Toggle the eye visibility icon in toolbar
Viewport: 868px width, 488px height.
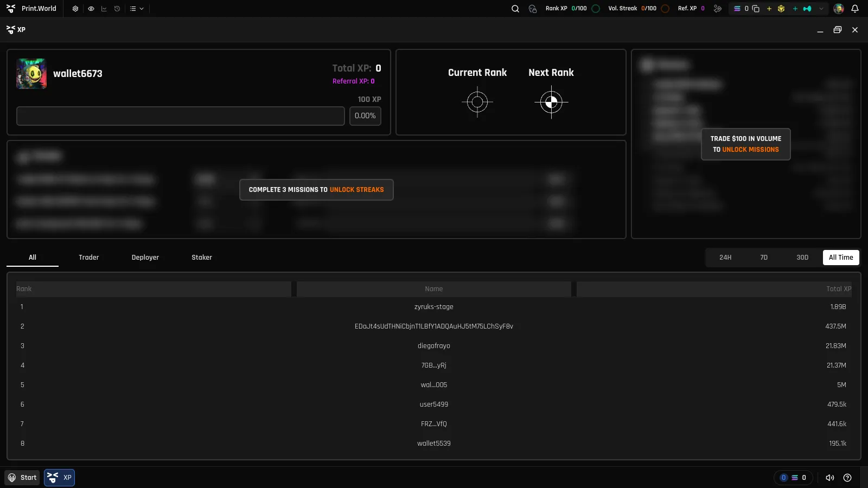pyautogui.click(x=91, y=9)
